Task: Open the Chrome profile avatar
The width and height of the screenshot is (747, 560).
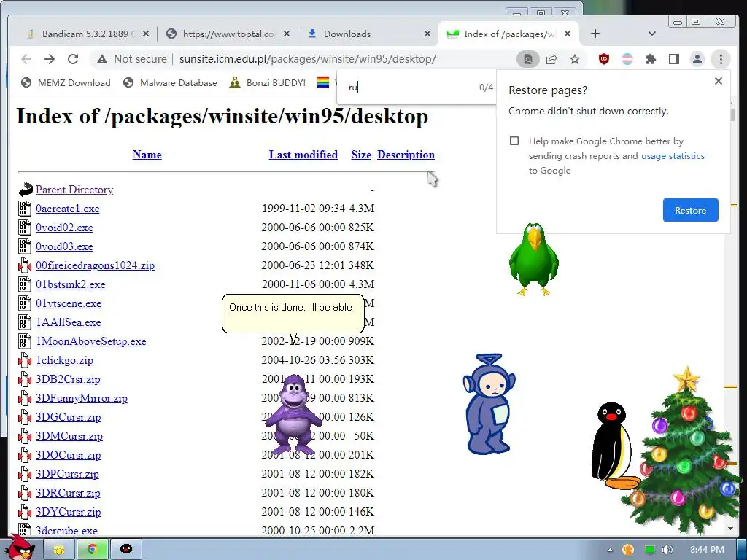Action: click(x=697, y=59)
